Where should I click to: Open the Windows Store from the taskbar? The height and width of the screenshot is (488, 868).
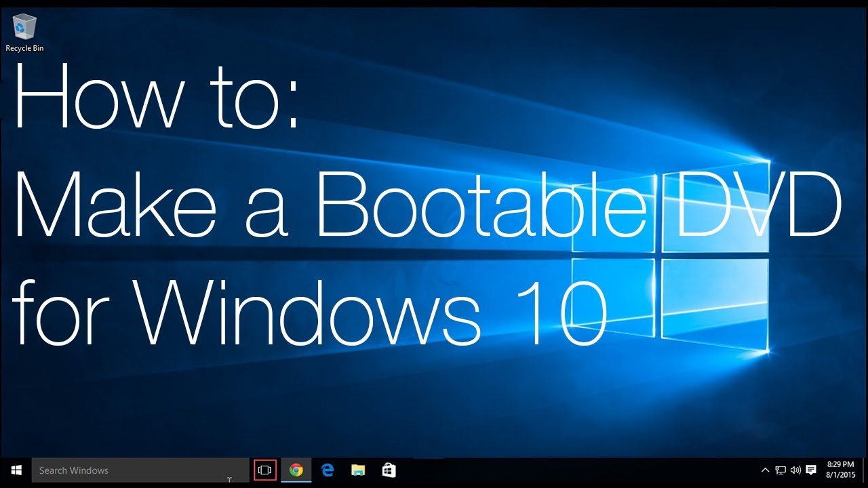389,470
